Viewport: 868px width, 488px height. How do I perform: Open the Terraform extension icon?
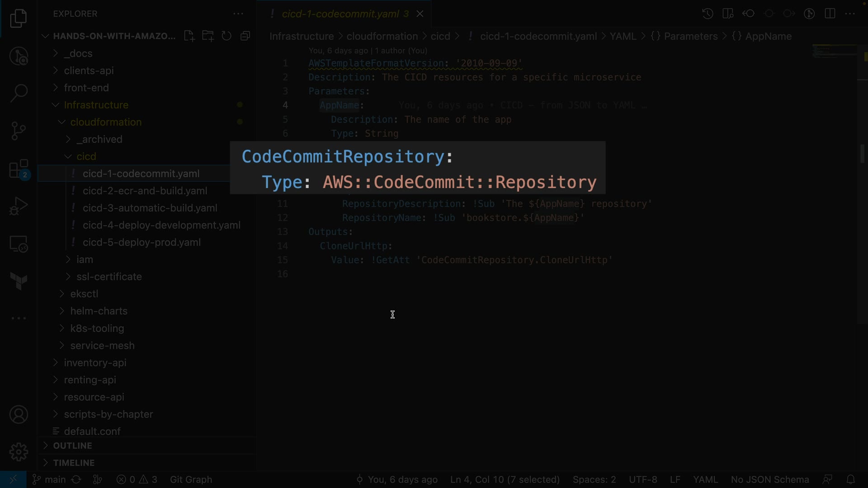(x=19, y=281)
